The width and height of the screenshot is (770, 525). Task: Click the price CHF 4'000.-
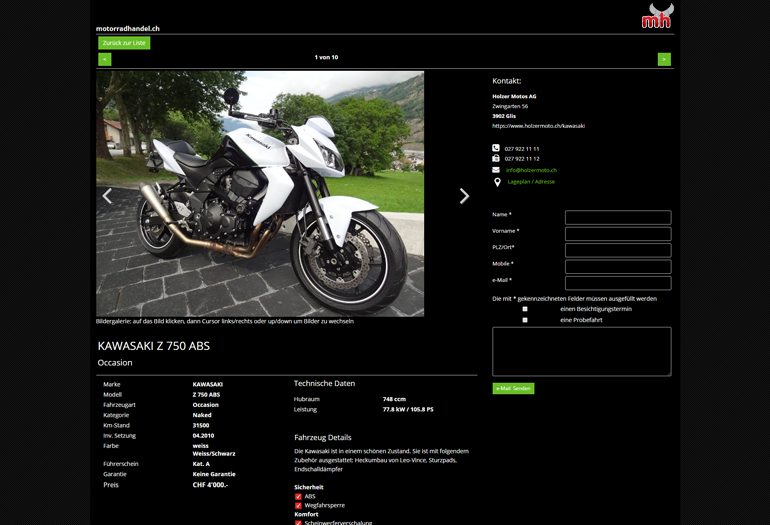210,485
